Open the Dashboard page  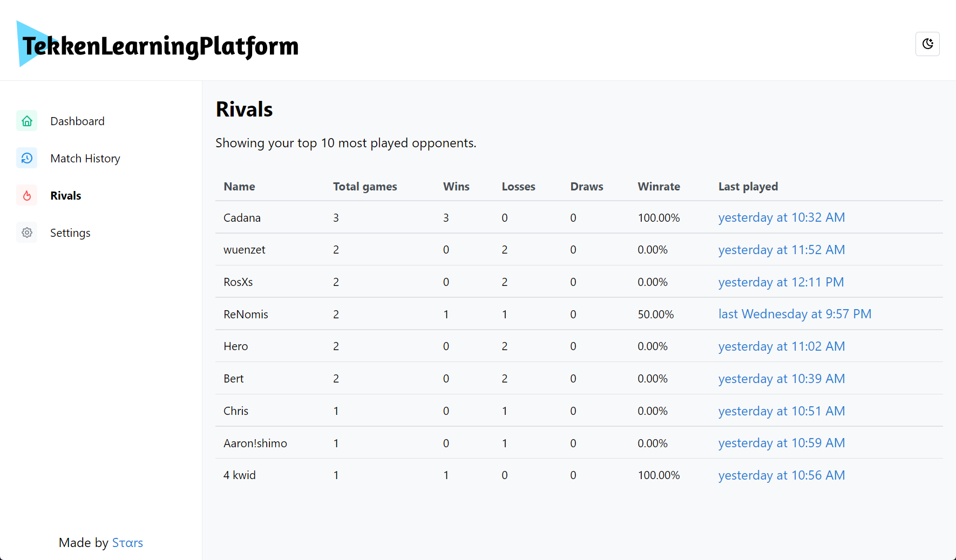(77, 121)
